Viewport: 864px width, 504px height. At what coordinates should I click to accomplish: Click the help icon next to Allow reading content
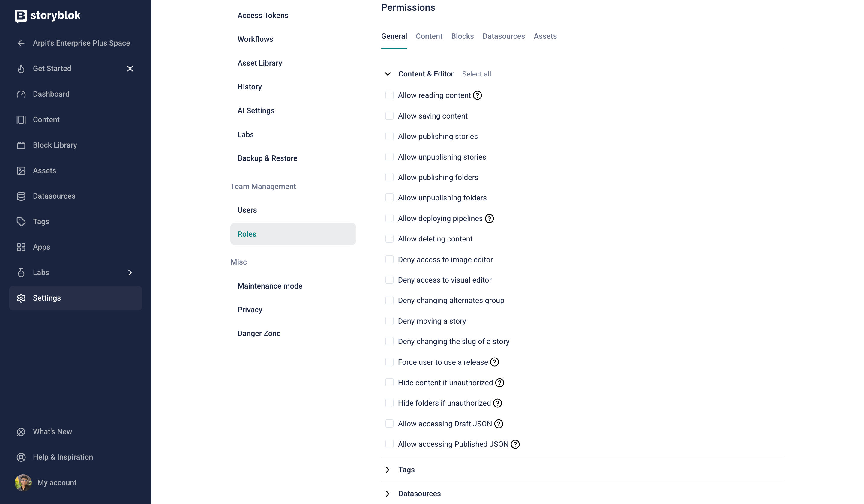pos(477,95)
